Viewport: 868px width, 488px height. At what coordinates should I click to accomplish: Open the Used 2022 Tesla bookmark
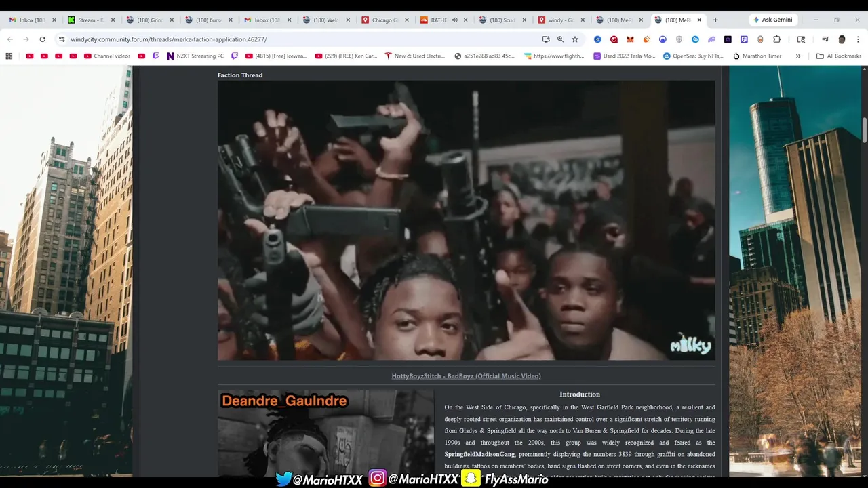[625, 56]
